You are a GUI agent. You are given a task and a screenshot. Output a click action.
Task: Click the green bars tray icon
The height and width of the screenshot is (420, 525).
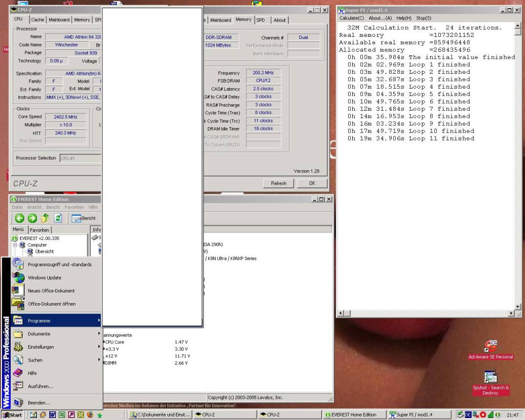(490, 415)
